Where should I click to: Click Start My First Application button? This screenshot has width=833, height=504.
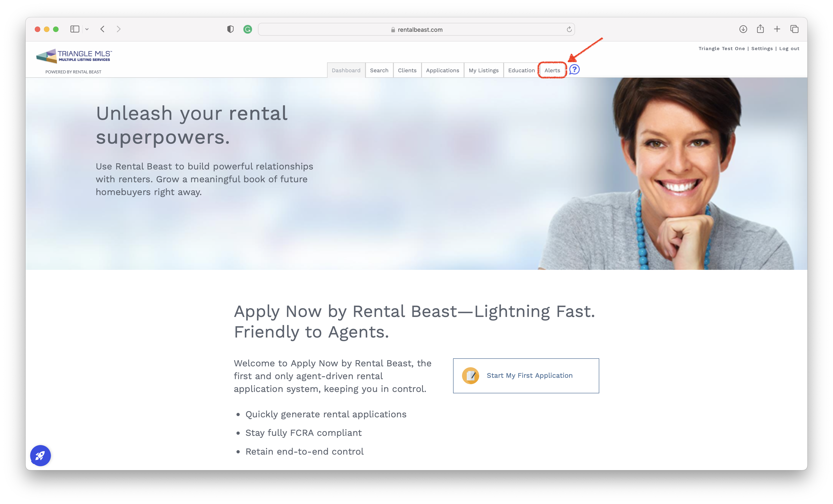[526, 375]
